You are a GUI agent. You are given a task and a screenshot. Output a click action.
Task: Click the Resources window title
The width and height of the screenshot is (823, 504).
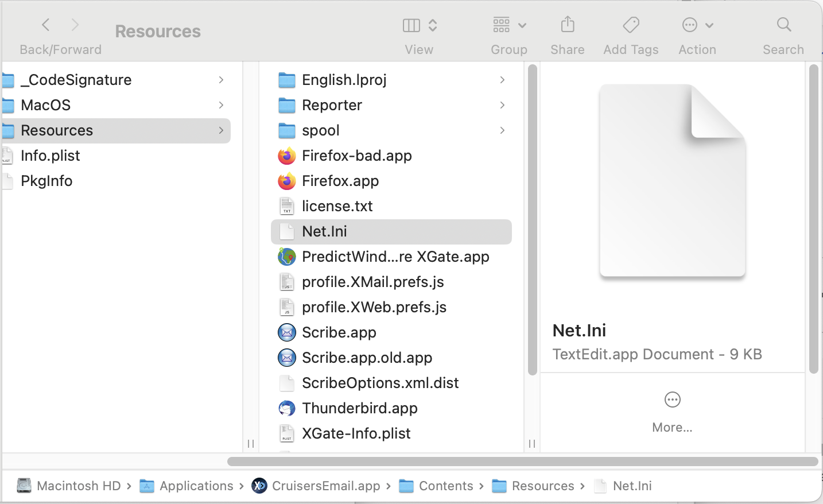pos(158,31)
